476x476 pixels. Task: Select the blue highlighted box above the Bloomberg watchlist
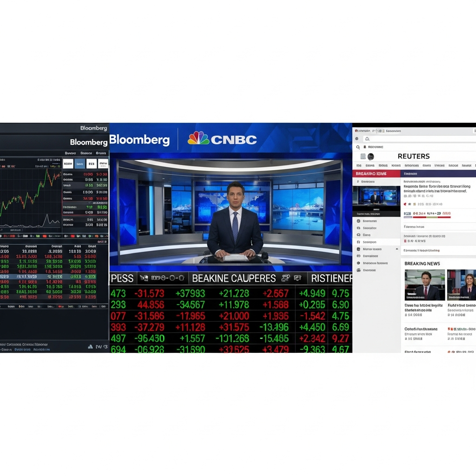80,164
